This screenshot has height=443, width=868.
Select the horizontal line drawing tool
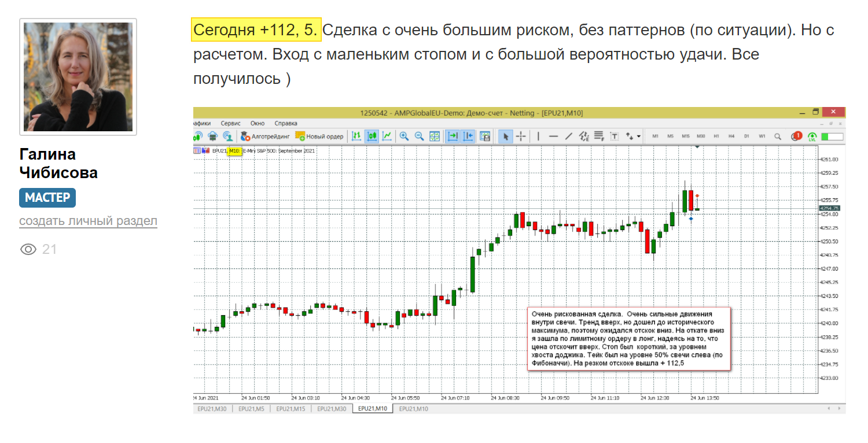tap(553, 136)
